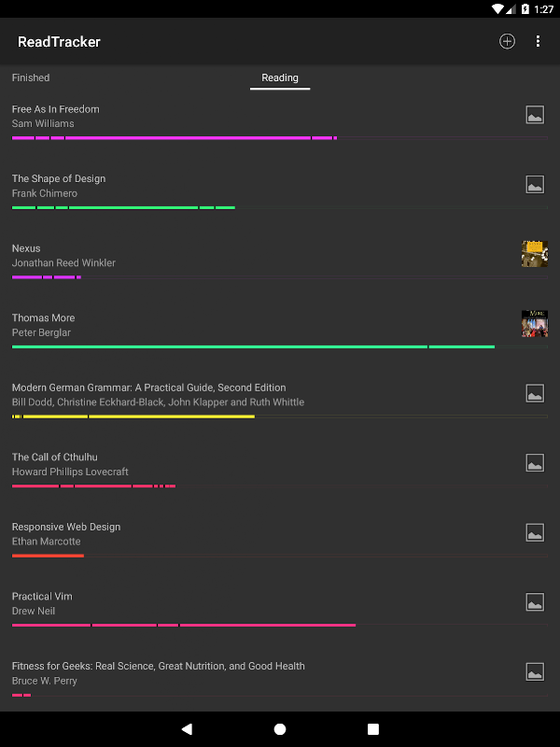Tap the ReadTracker app title
Image resolution: width=560 pixels, height=747 pixels.
59,42
